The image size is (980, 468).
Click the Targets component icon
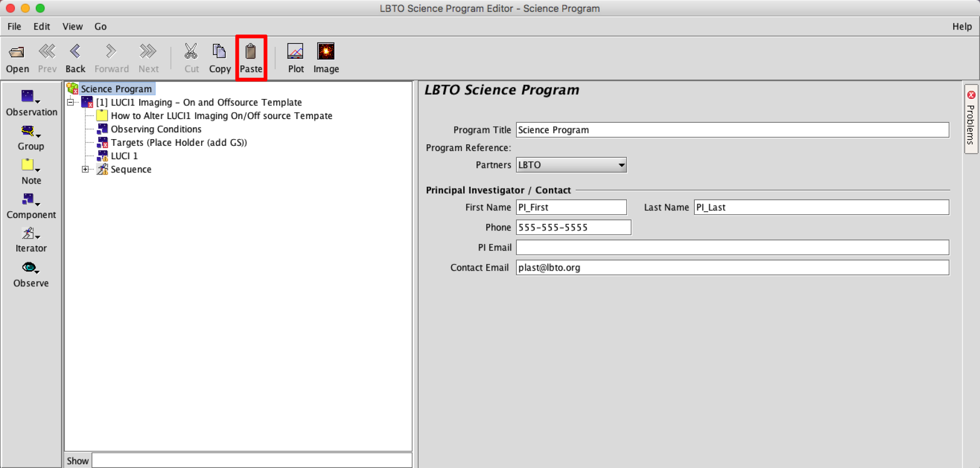click(x=102, y=142)
